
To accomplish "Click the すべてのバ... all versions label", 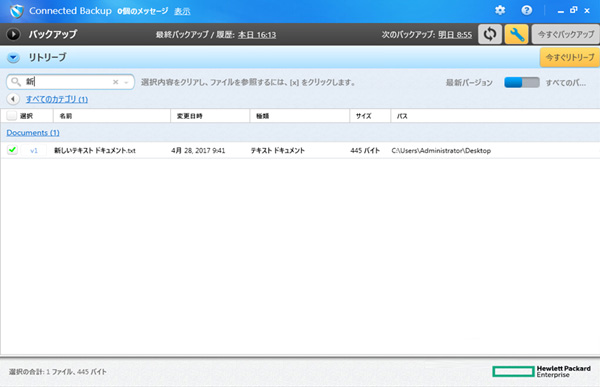I will click(x=566, y=82).
